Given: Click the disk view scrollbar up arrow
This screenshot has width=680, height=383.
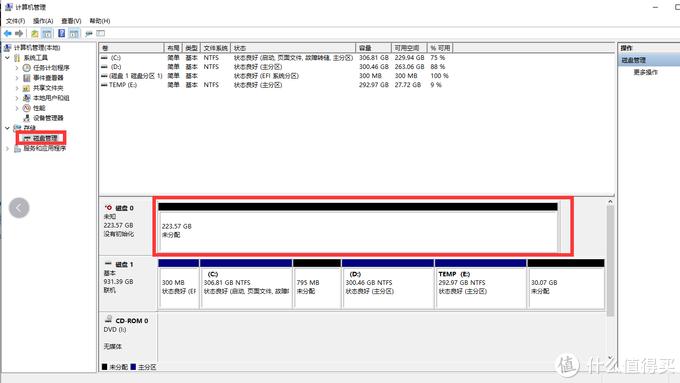Looking at the screenshot, I should [x=610, y=202].
